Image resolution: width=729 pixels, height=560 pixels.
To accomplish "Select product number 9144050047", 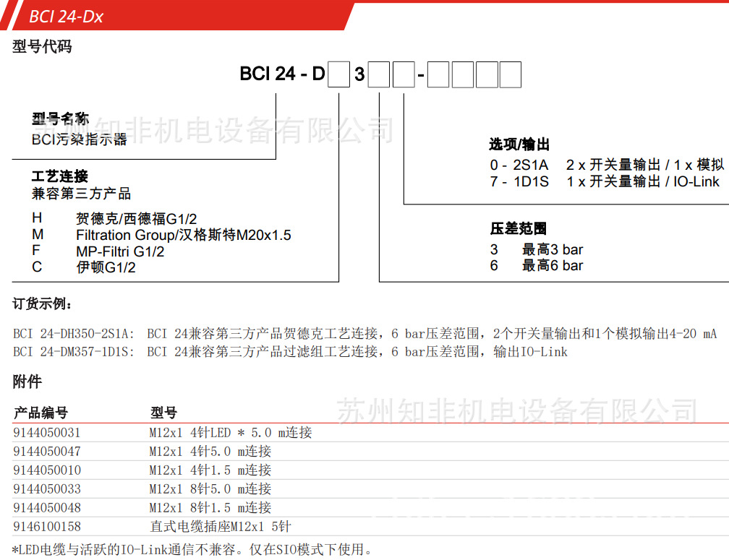I will click(47, 452).
